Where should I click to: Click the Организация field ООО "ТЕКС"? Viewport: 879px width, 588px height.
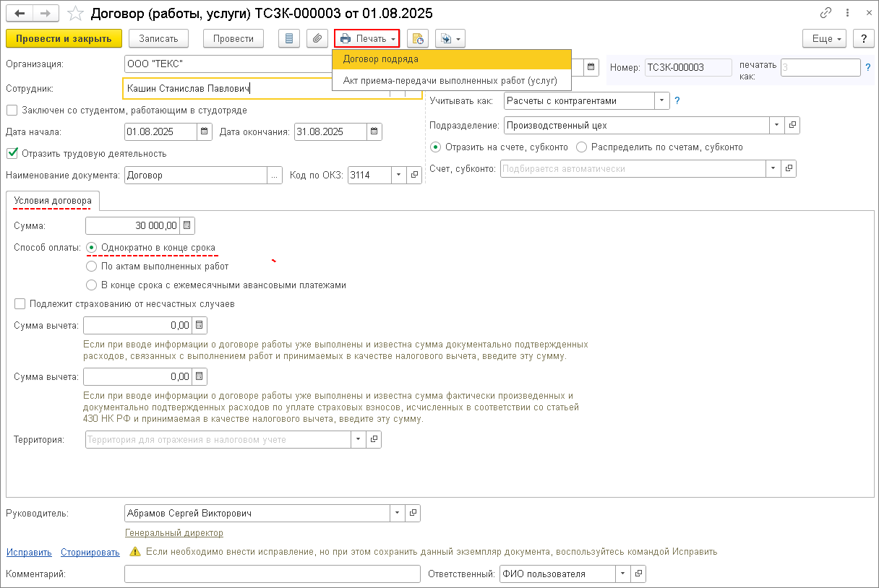point(228,64)
